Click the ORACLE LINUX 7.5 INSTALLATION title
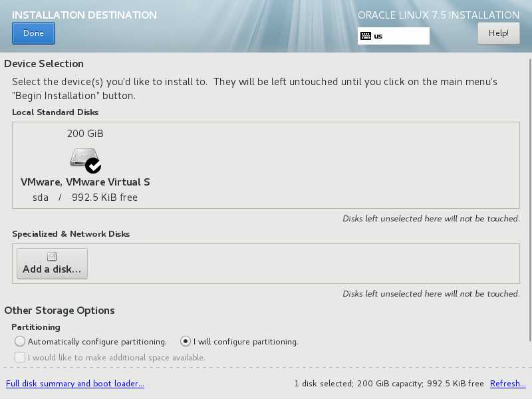 [x=438, y=15]
